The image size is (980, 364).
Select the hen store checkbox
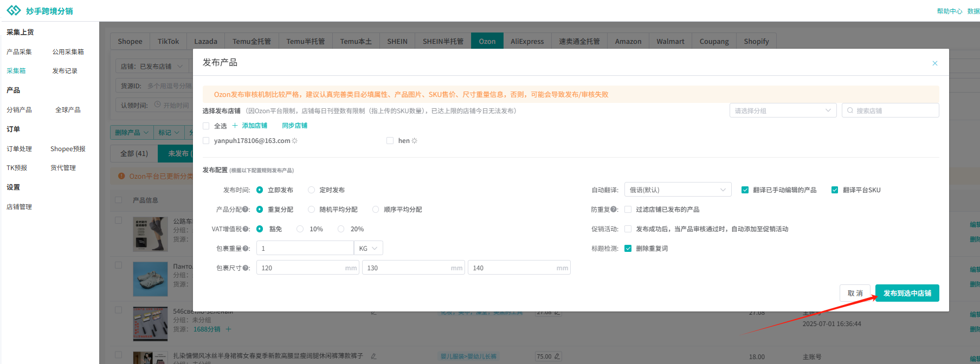[390, 141]
